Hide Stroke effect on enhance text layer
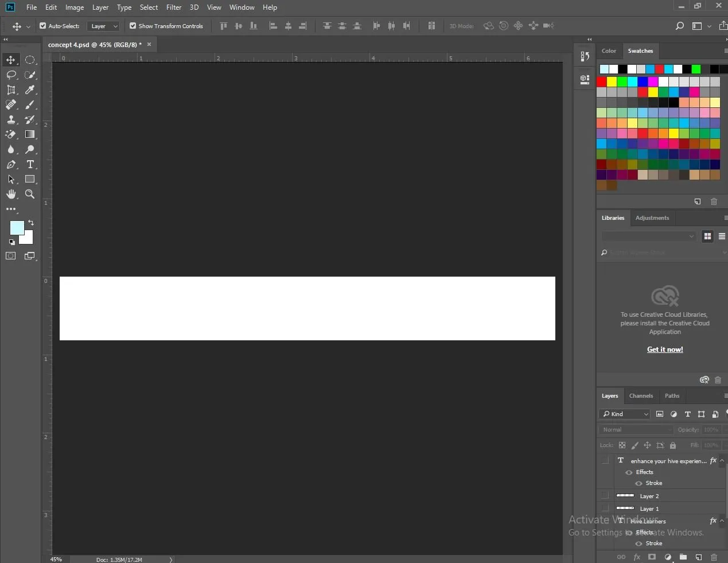728x563 pixels. pos(639,483)
